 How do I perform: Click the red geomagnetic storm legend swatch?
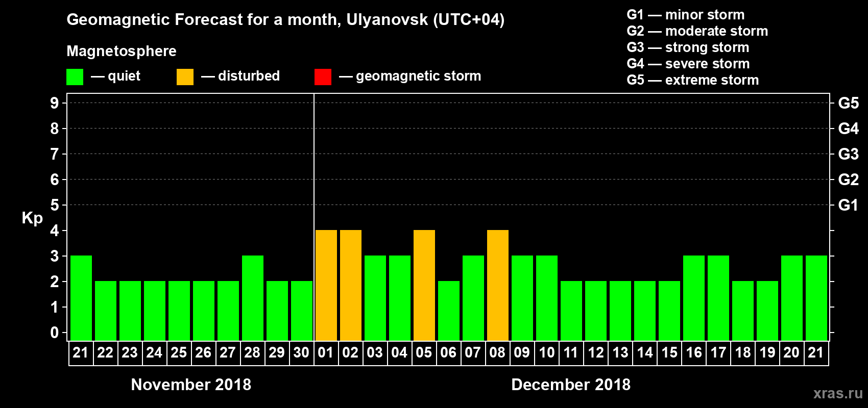coord(323,77)
